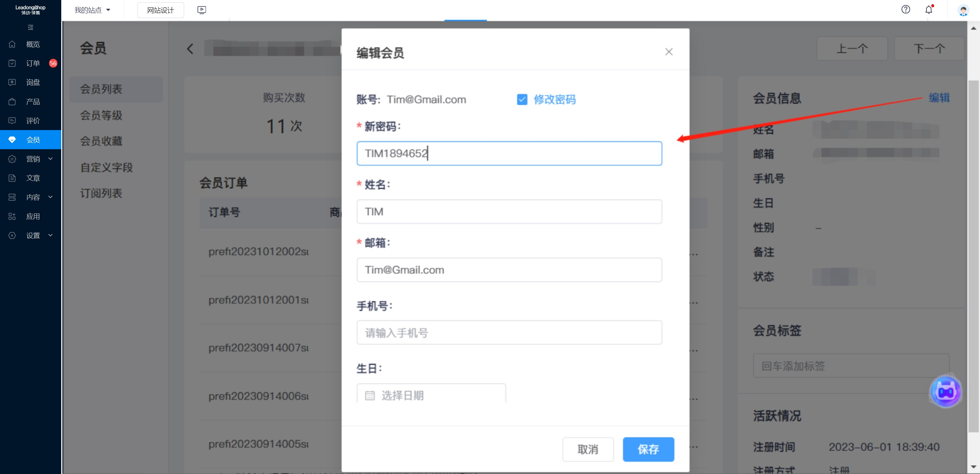980x474 pixels.
Task: Click the page scrollbar down arrow
Action: (973, 467)
